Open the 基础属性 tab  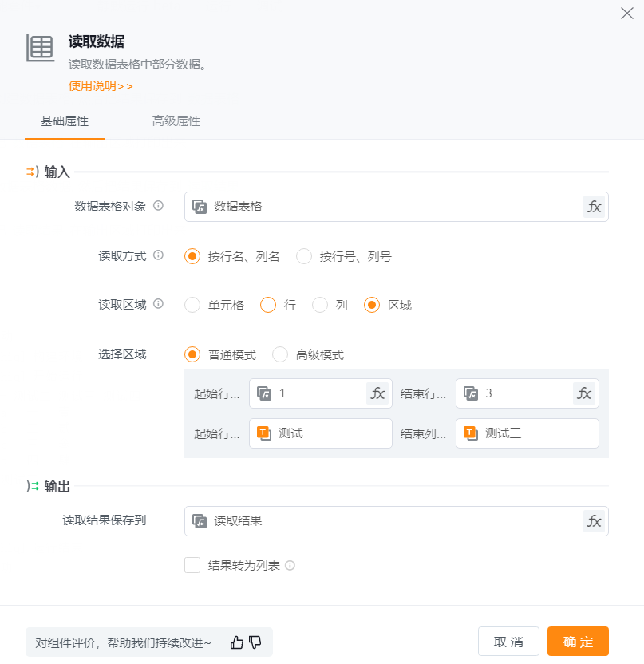65,122
